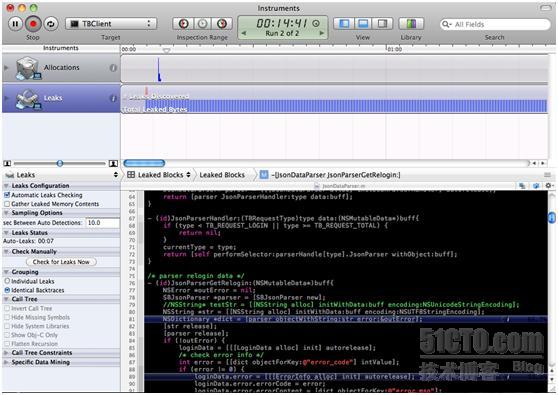Go to previous run arrow
558x395 pixels.
(244, 33)
